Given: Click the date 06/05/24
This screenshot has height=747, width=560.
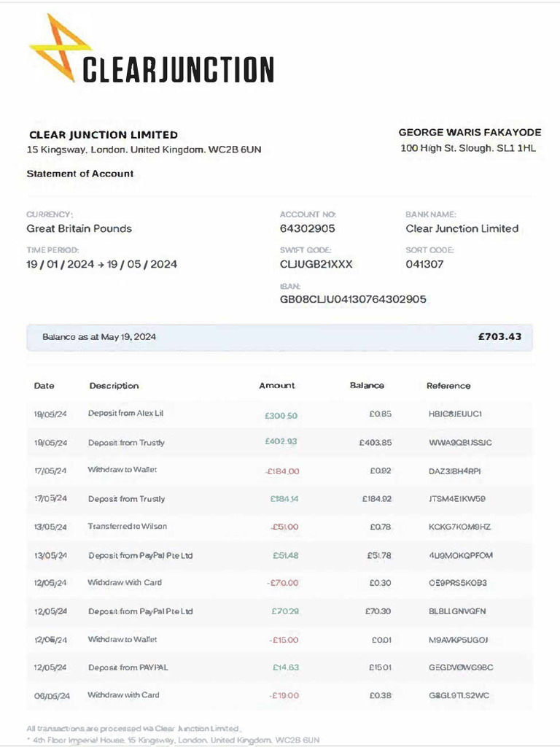Looking at the screenshot, I should tap(52, 696).
